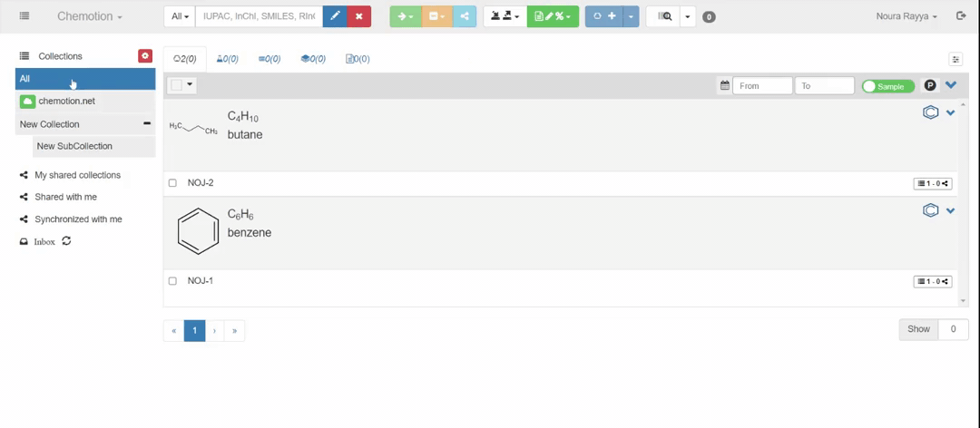
Task: Open the Chemotion brand dropdown
Action: [89, 16]
